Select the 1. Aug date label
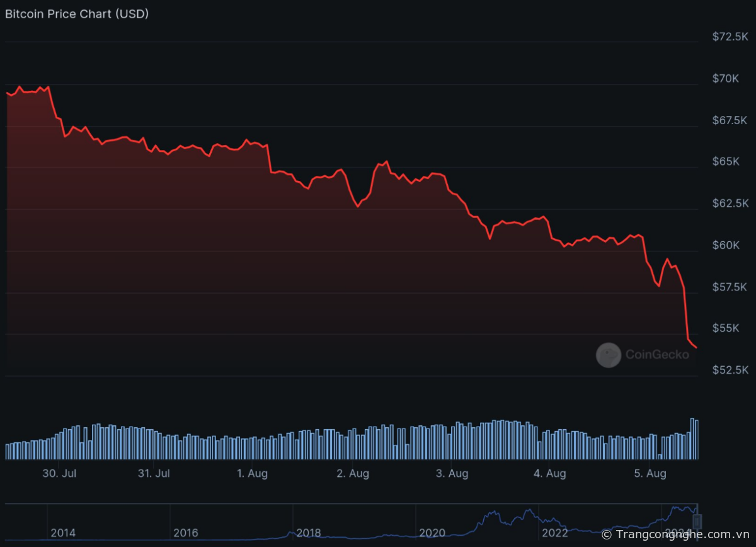 click(x=252, y=474)
